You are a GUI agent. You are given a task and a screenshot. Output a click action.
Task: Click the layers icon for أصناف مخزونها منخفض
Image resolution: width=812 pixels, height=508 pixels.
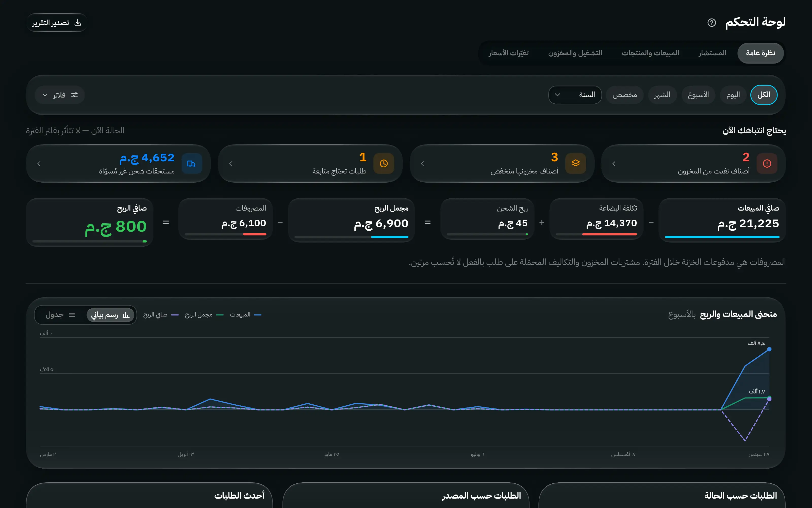[x=576, y=164]
